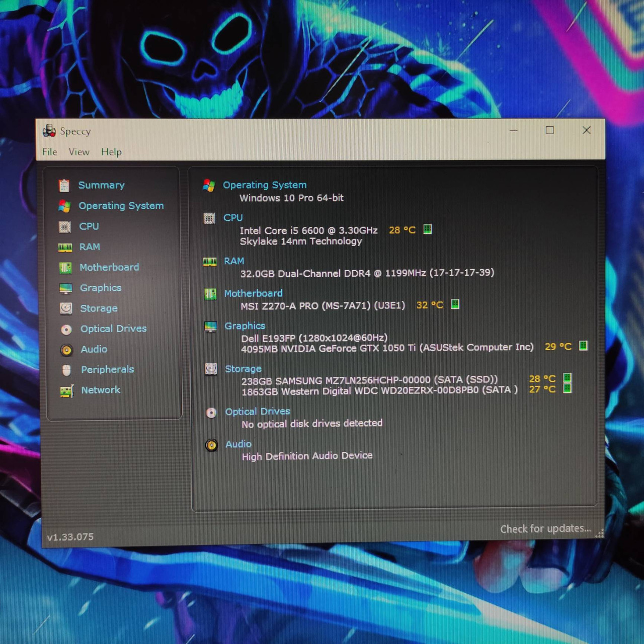Click the CPU chip icon in the sidebar
This screenshot has width=644, height=644.
(x=65, y=227)
